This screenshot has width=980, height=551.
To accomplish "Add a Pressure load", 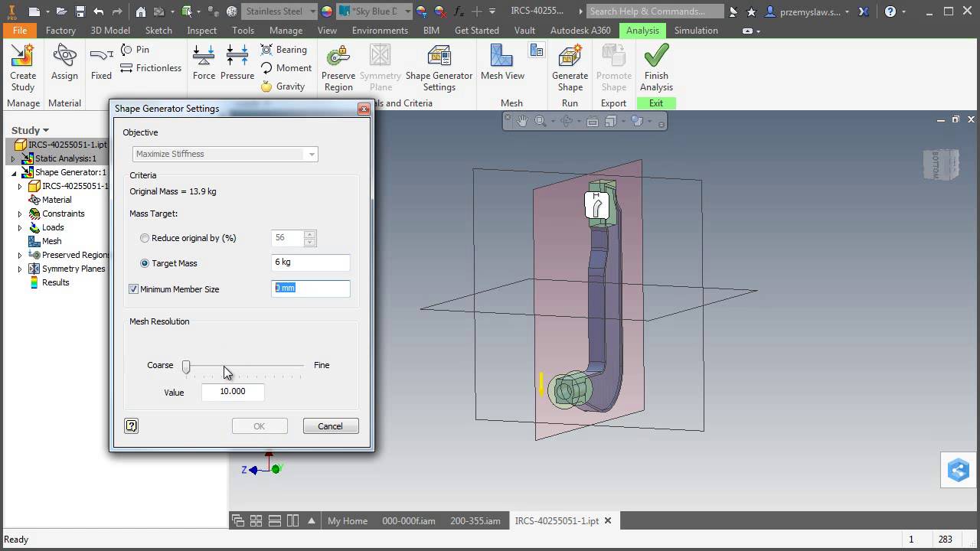I will 237,63.
